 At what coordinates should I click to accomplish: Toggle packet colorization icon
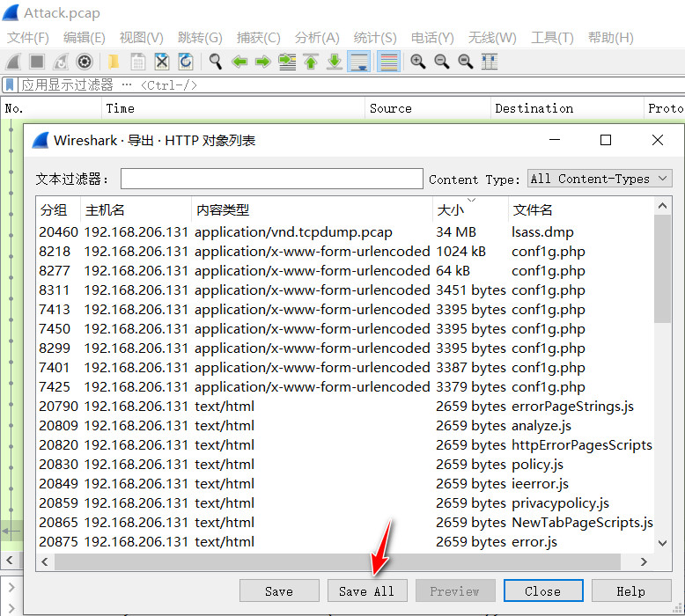click(388, 61)
